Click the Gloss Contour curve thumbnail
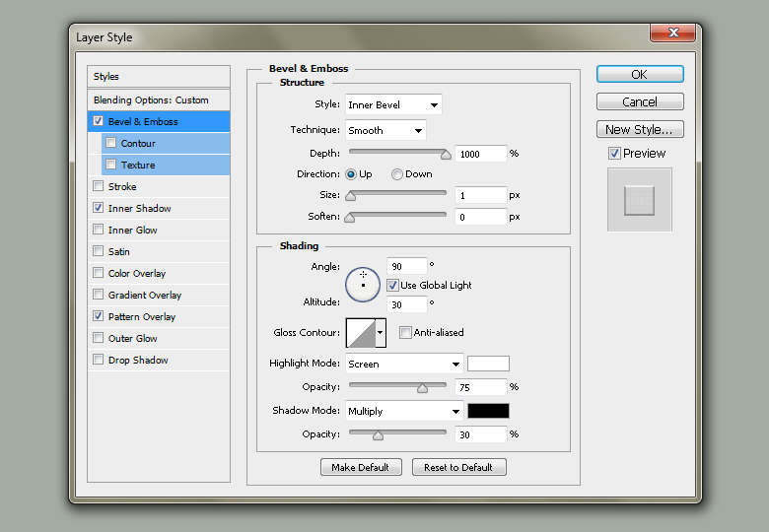This screenshot has height=532, width=769. (x=360, y=333)
